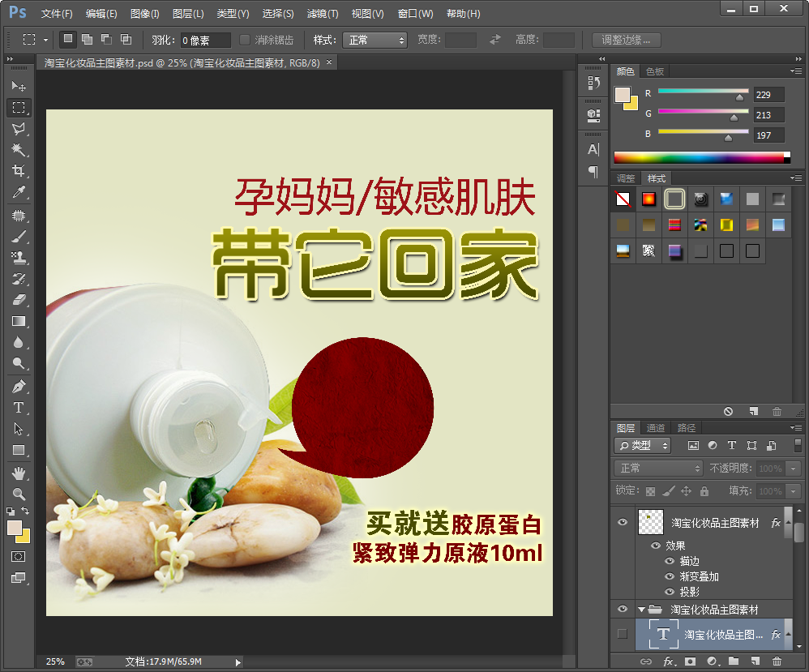Select the Hand tool

coord(19,473)
